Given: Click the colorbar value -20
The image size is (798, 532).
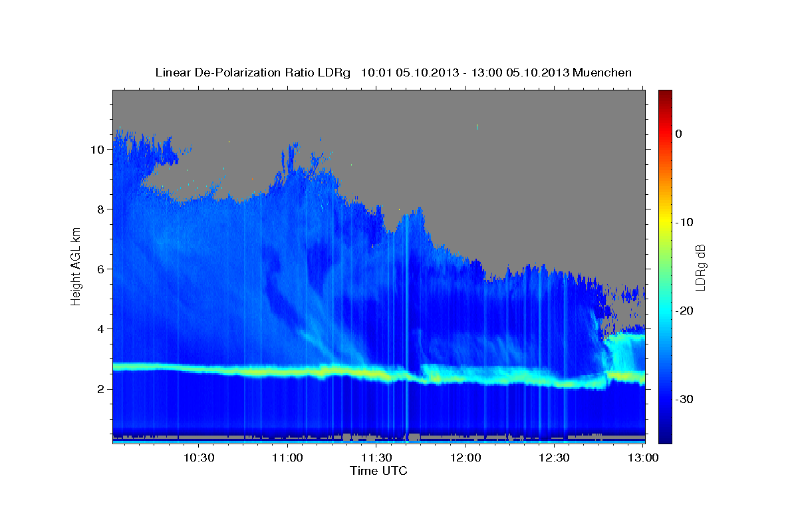Looking at the screenshot, I should click(684, 311).
